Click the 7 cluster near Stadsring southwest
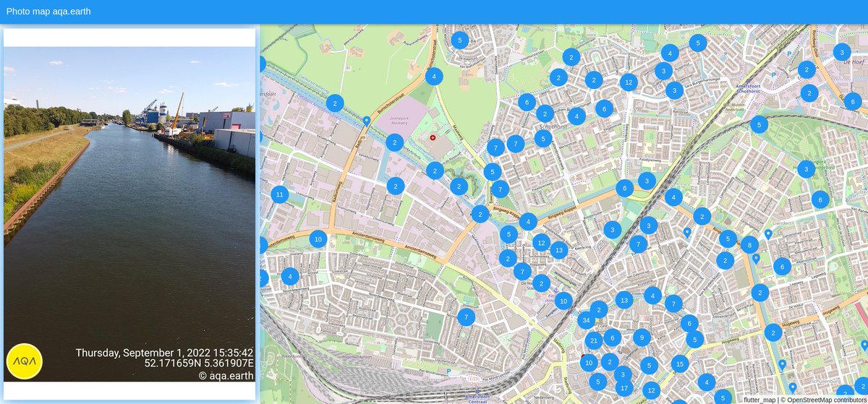 pyautogui.click(x=467, y=317)
